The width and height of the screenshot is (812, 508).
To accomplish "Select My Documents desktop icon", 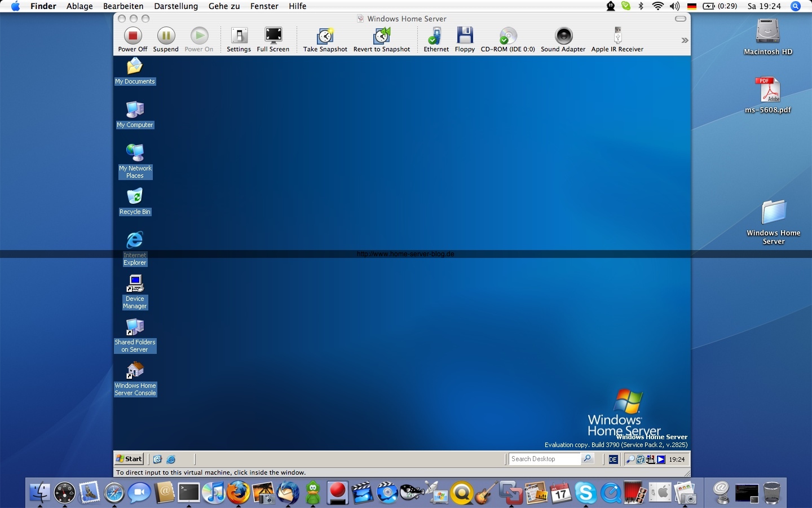I will coord(135,72).
